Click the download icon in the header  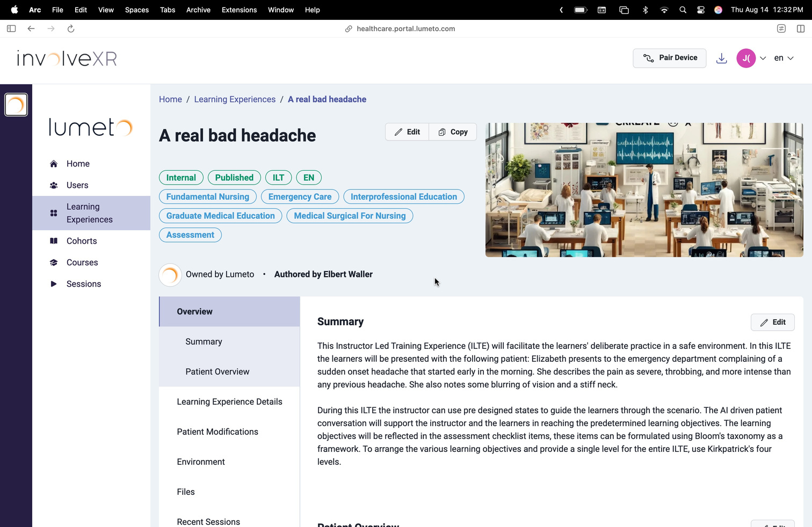722,58
